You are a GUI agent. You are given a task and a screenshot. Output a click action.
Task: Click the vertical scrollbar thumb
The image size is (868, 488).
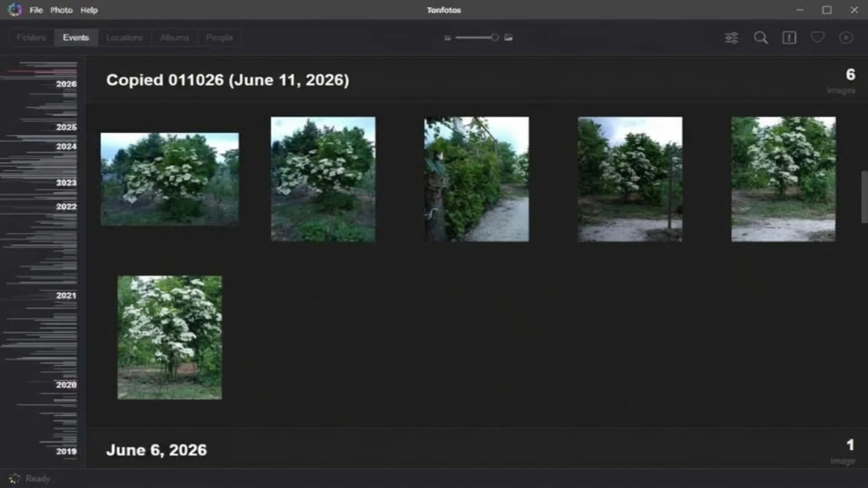click(x=864, y=197)
